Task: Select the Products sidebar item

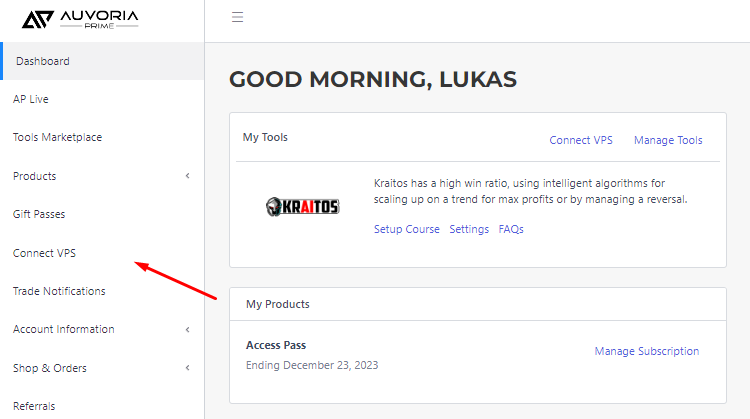Action: (x=34, y=176)
